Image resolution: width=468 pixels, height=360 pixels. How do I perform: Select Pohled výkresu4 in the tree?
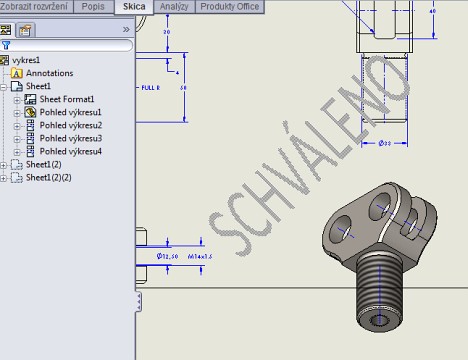coord(71,151)
